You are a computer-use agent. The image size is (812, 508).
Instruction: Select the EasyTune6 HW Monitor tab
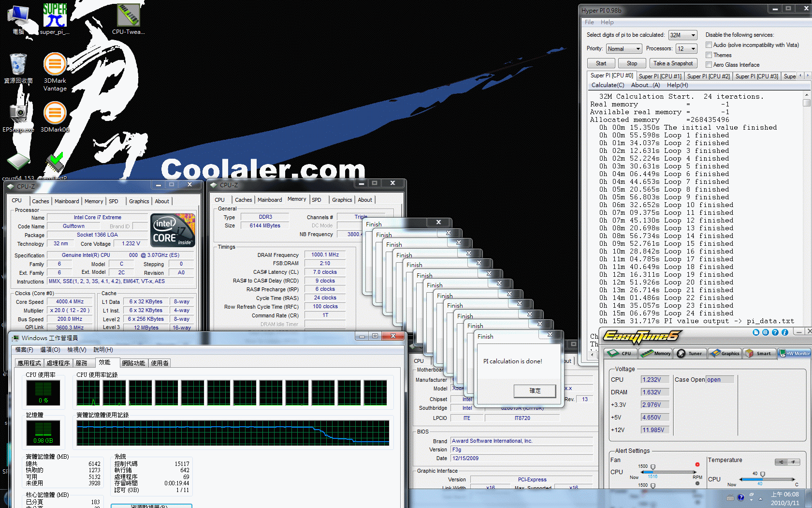794,354
